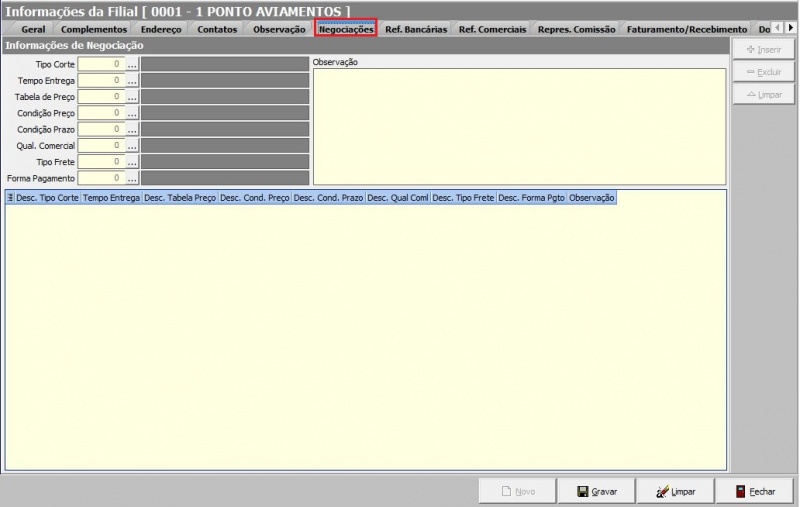This screenshot has height=507, width=800.
Task: Focus the Tipo Corte code input
Action: (x=101, y=64)
